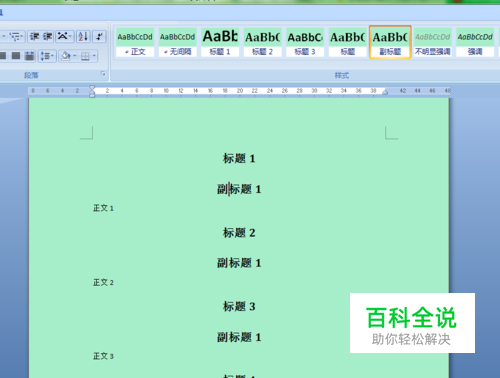
Task: Click the heading text 标题 1
Action: pyautogui.click(x=239, y=158)
